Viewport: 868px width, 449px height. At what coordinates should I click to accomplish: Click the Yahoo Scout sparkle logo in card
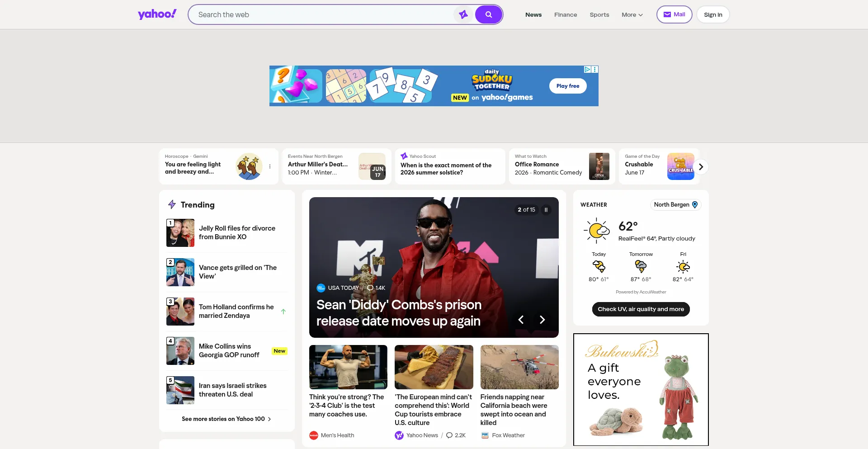(404, 156)
